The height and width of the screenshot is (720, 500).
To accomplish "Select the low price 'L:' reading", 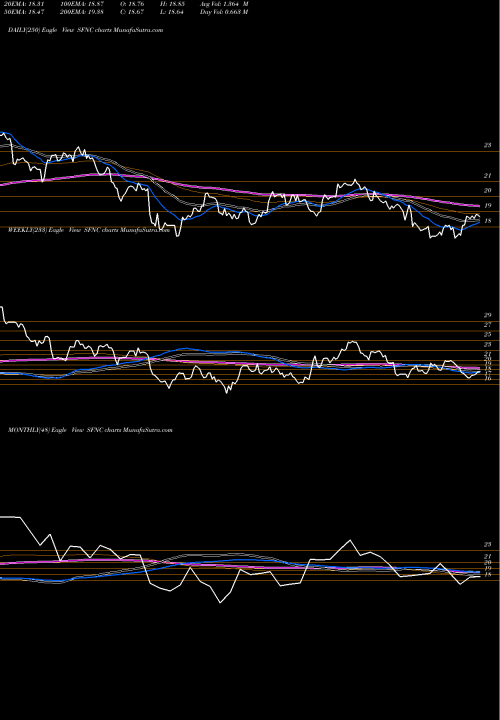I will [x=172, y=12].
